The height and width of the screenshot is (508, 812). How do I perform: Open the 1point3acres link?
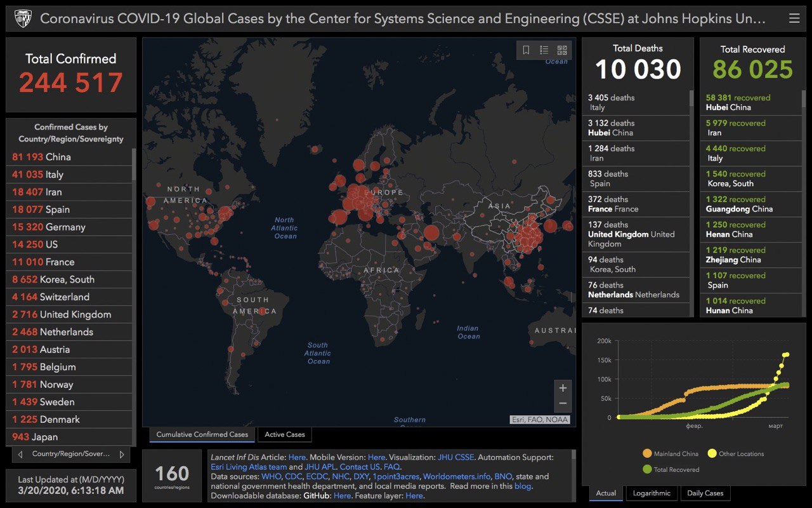point(395,476)
